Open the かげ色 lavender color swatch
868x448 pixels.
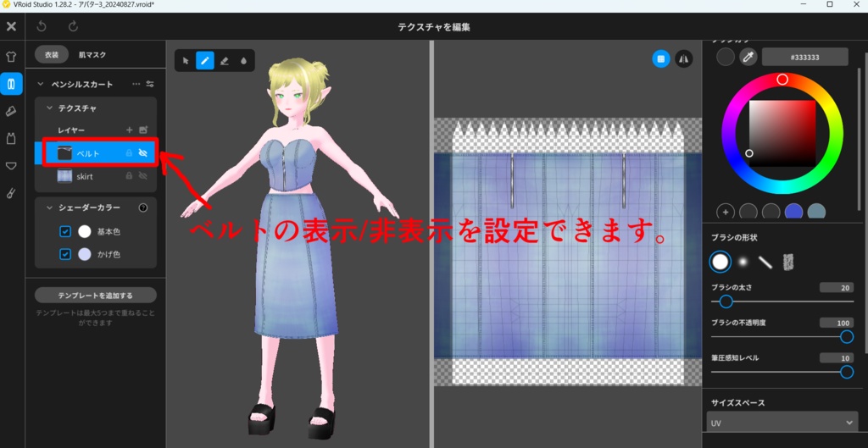coord(84,254)
